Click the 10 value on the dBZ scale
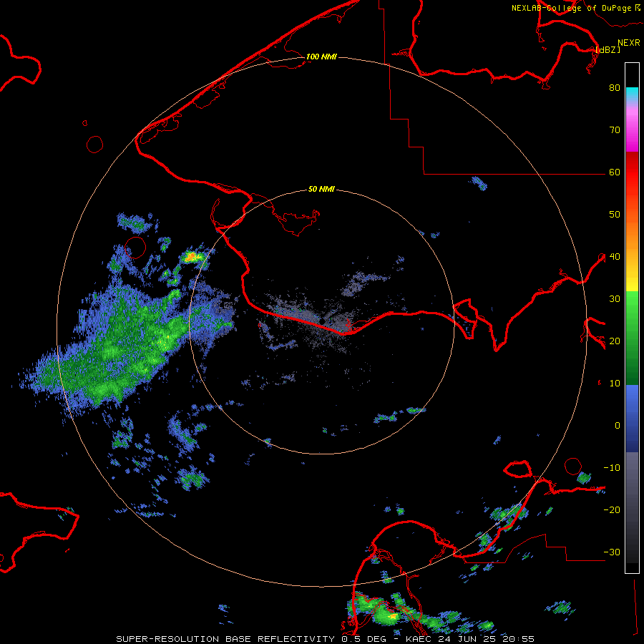Image resolution: width=644 pixels, height=644 pixels. click(x=615, y=384)
